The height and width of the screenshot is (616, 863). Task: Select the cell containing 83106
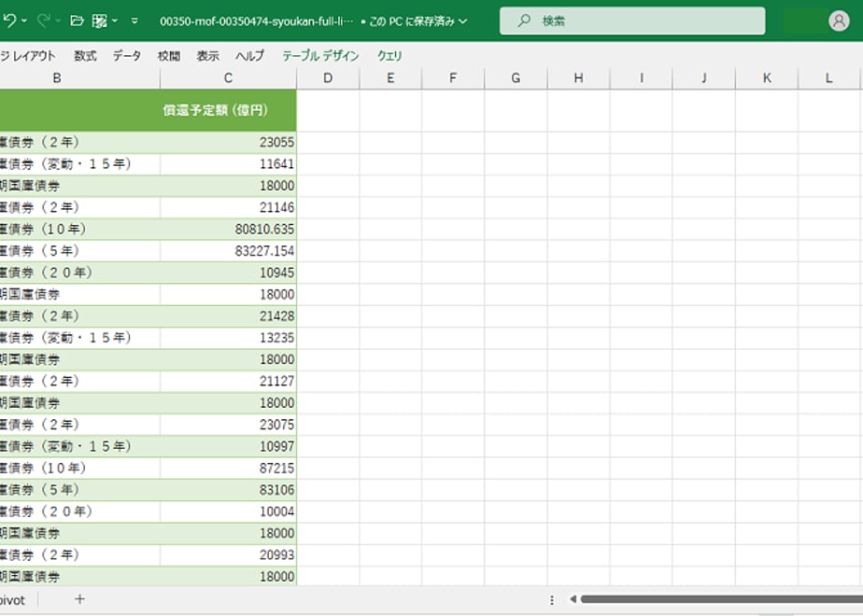(229, 490)
